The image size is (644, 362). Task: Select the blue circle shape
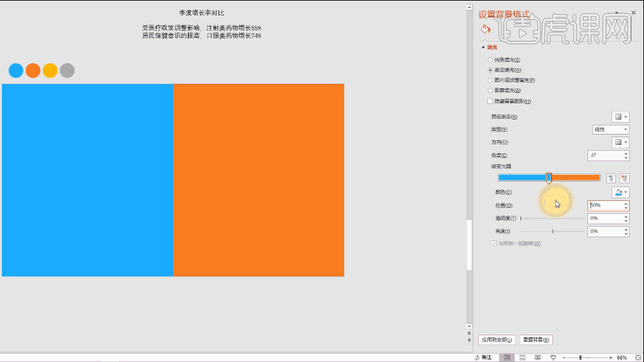[x=16, y=71]
